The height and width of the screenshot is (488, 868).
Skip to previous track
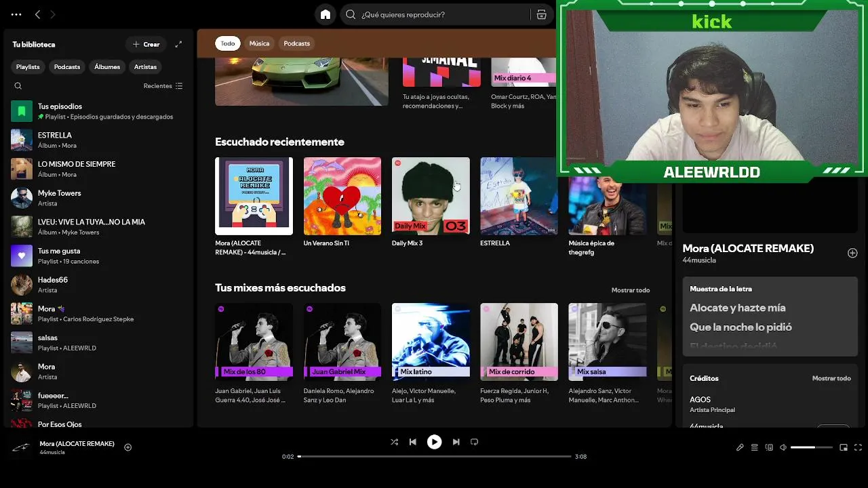coord(412,442)
